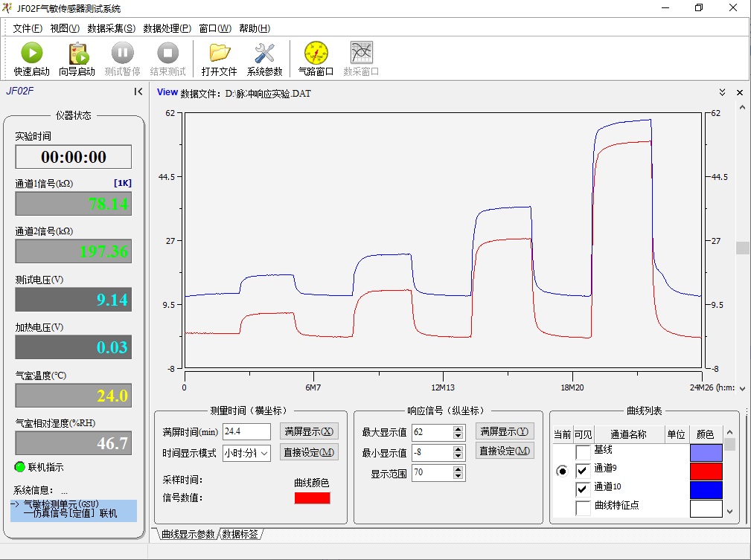Increase 最小显示值 with up arrow
The image size is (751, 560).
tap(458, 449)
